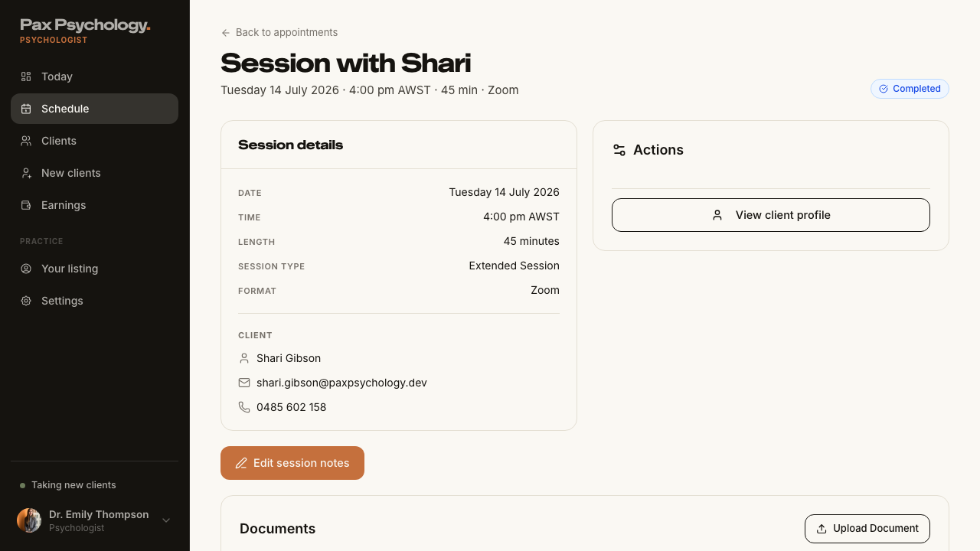Click the envelope icon beside client email

(x=244, y=383)
